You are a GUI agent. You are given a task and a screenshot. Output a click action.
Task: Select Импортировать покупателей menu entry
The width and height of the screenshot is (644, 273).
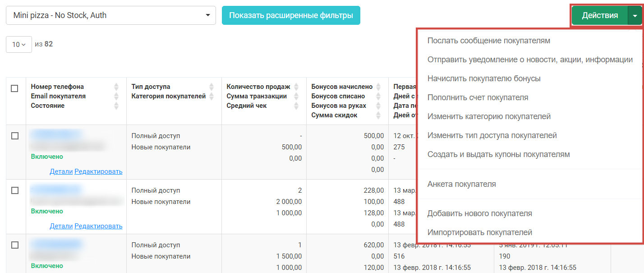(x=480, y=232)
